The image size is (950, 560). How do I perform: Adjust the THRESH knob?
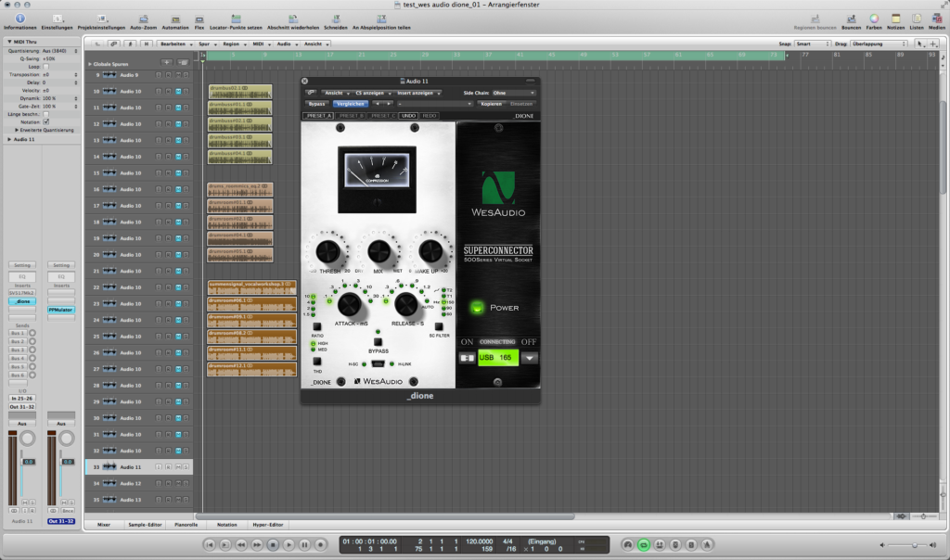point(327,251)
